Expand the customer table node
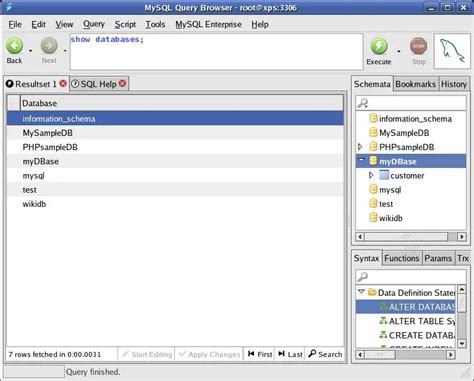The image size is (474, 381). tap(371, 175)
